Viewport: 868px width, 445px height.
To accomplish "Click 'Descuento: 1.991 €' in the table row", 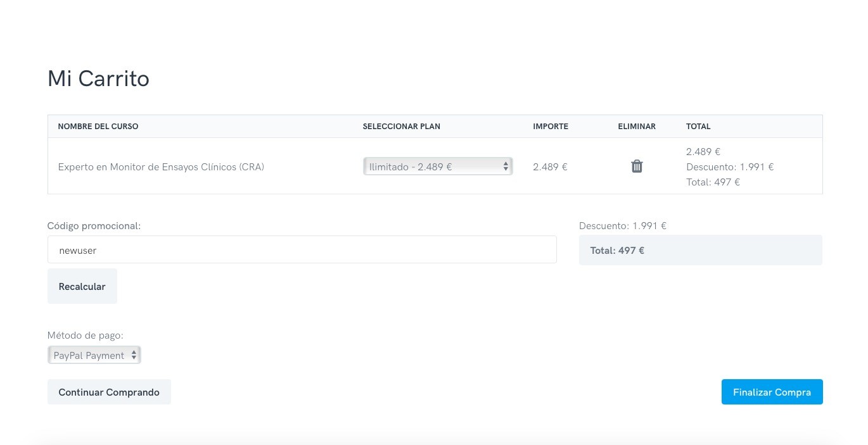I will point(730,167).
